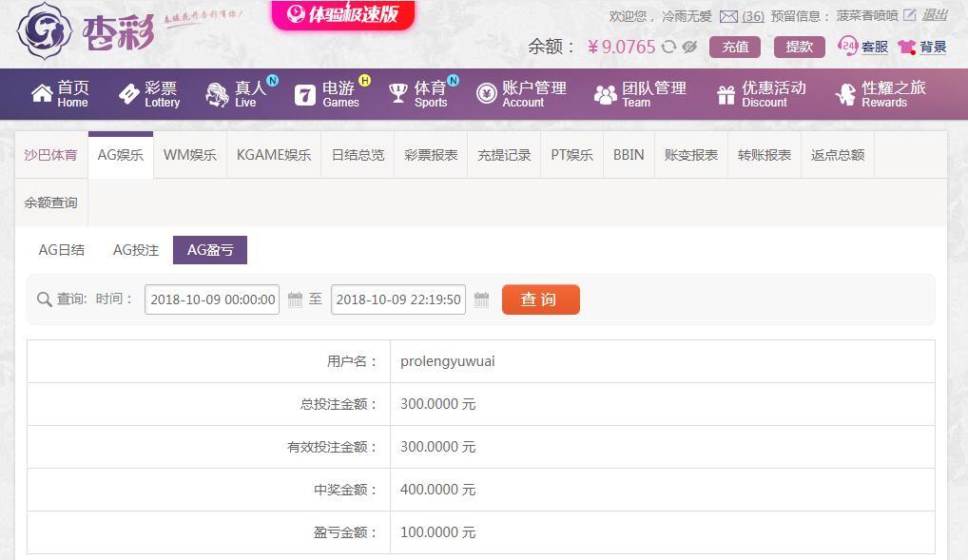The height and width of the screenshot is (560, 968).
Task: Click the edit reserved message pencil icon
Action: coord(909,15)
